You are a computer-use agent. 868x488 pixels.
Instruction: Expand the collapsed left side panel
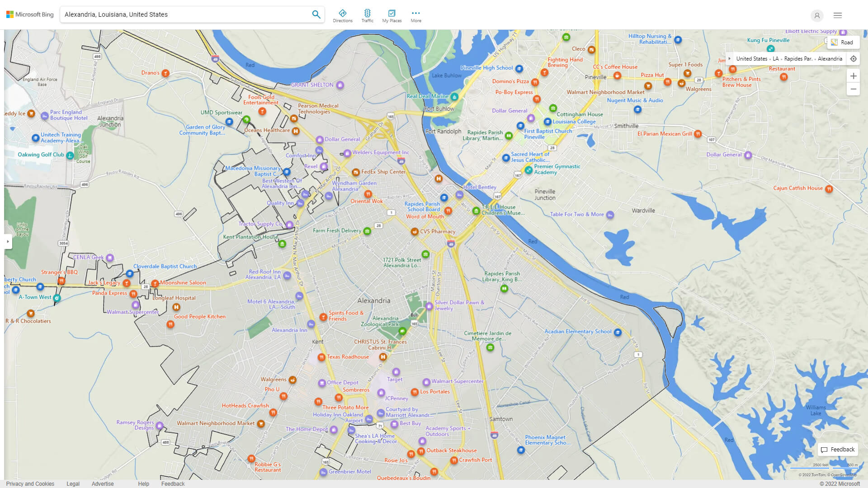(7, 242)
